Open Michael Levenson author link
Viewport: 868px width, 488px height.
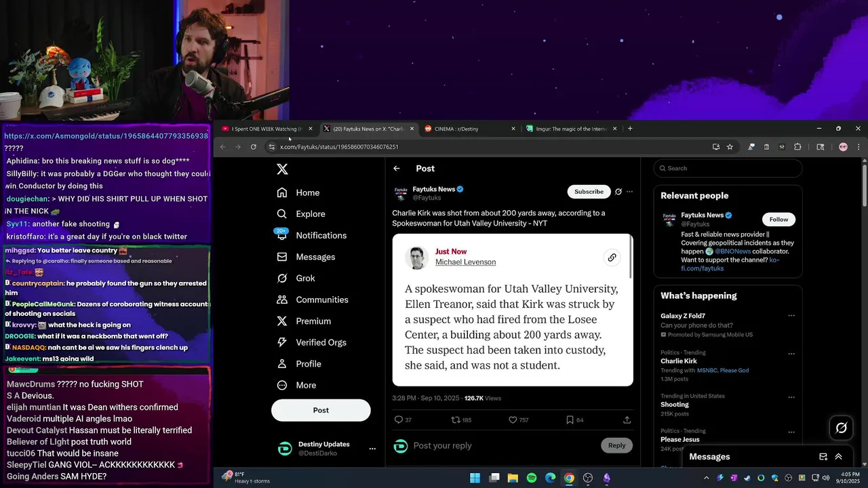click(x=465, y=262)
